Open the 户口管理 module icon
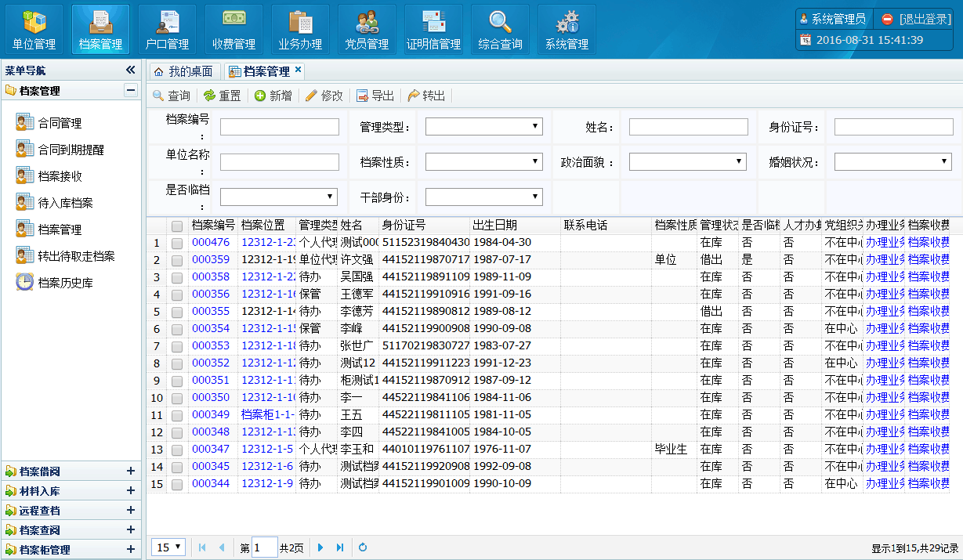Screen dimensions: 963x560 pos(167,30)
